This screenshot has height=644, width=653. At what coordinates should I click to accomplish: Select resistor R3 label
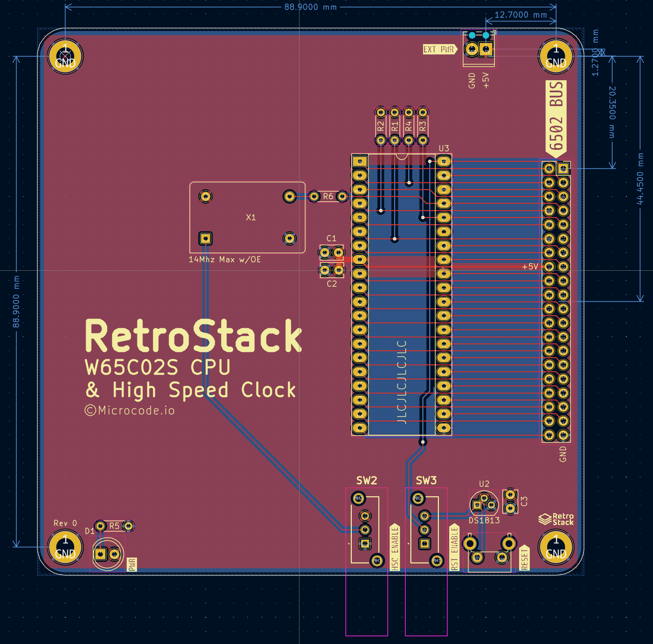pos(423,126)
